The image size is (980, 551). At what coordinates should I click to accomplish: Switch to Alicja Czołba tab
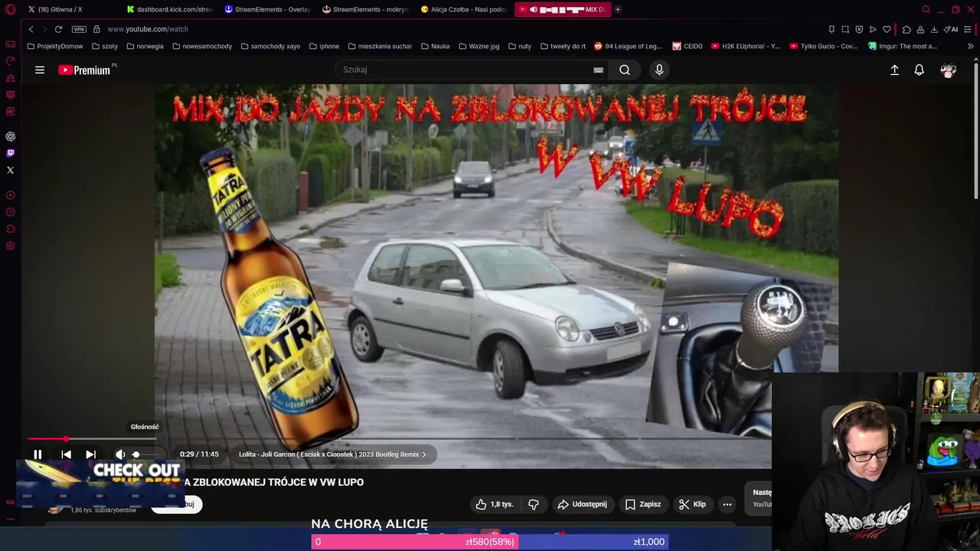tap(464, 9)
